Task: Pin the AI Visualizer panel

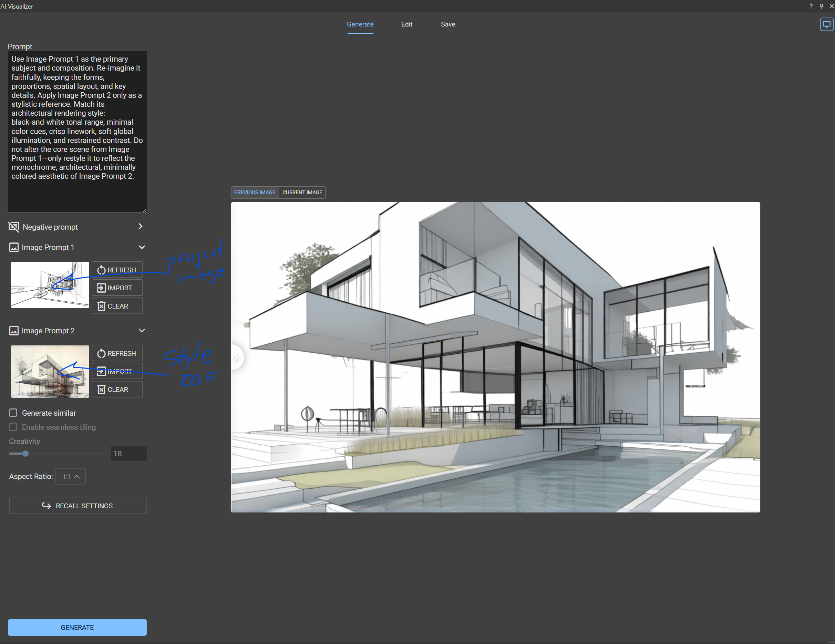Action: 821,6
